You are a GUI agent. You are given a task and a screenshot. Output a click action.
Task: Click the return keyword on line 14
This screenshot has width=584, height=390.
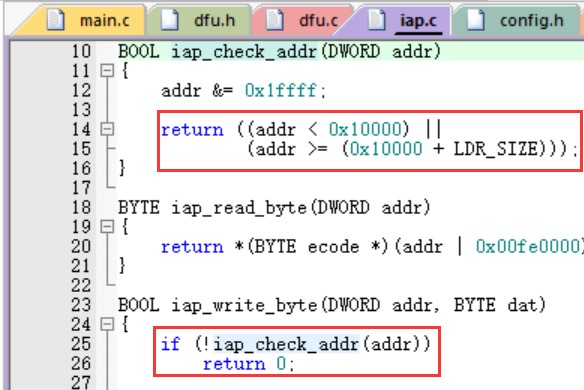pyautogui.click(x=192, y=130)
